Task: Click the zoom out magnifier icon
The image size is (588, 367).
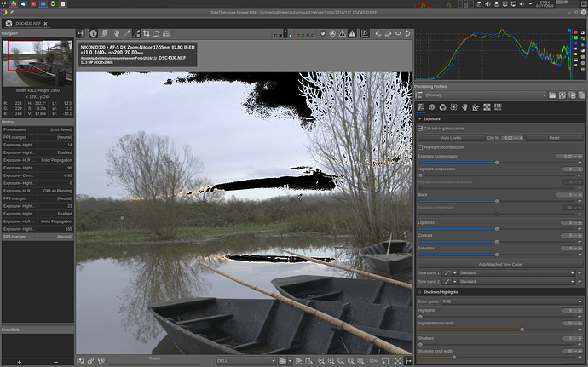Action: click(x=320, y=360)
